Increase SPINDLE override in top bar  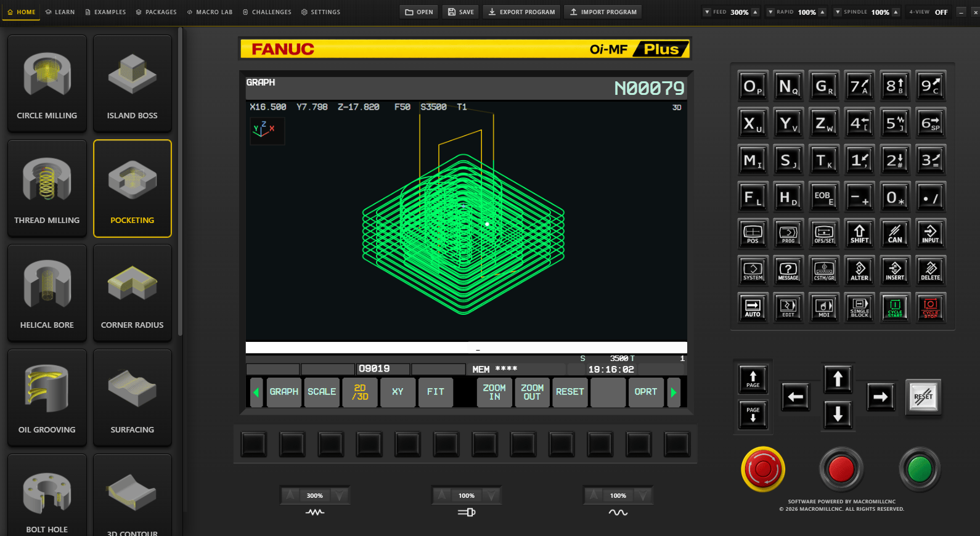click(x=896, y=12)
